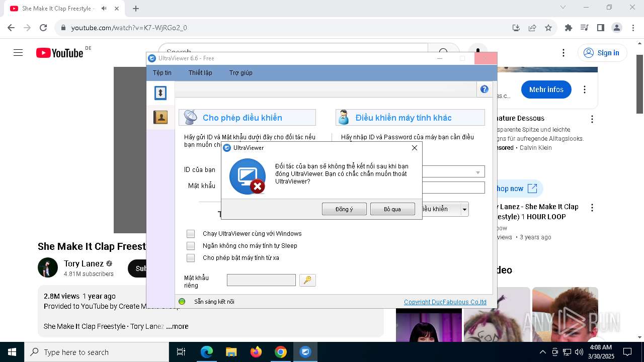Open File Explorer from the taskbar
Viewport: 644px width, 362px height.
click(231, 352)
